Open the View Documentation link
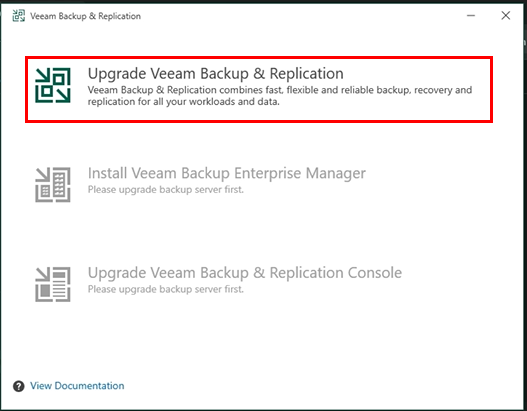 pos(77,385)
